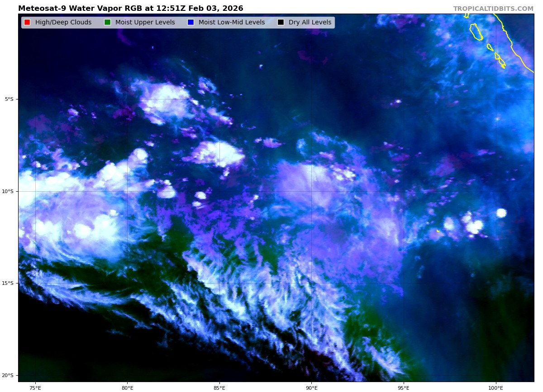
Task: Click the 95°E longitude axis label
Action: coord(404,387)
